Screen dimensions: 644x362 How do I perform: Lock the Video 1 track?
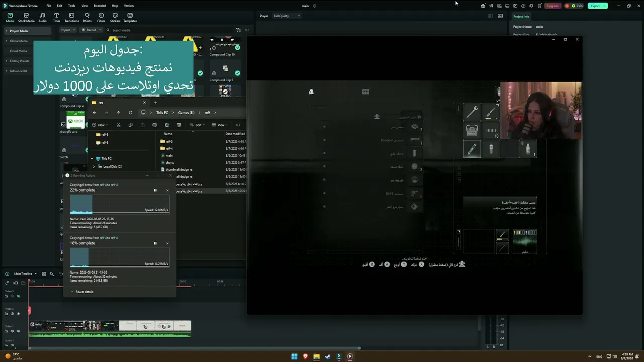point(6,331)
